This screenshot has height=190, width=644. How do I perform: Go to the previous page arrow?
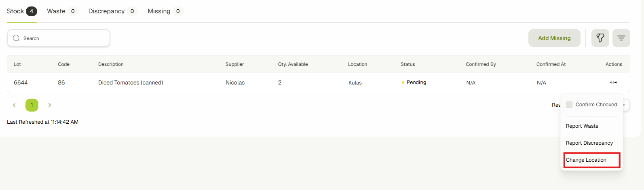pyautogui.click(x=14, y=105)
